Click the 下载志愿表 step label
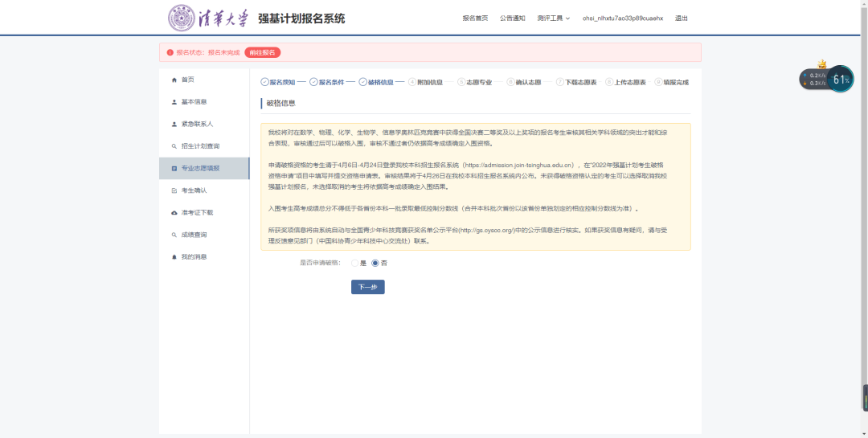 [x=581, y=82]
